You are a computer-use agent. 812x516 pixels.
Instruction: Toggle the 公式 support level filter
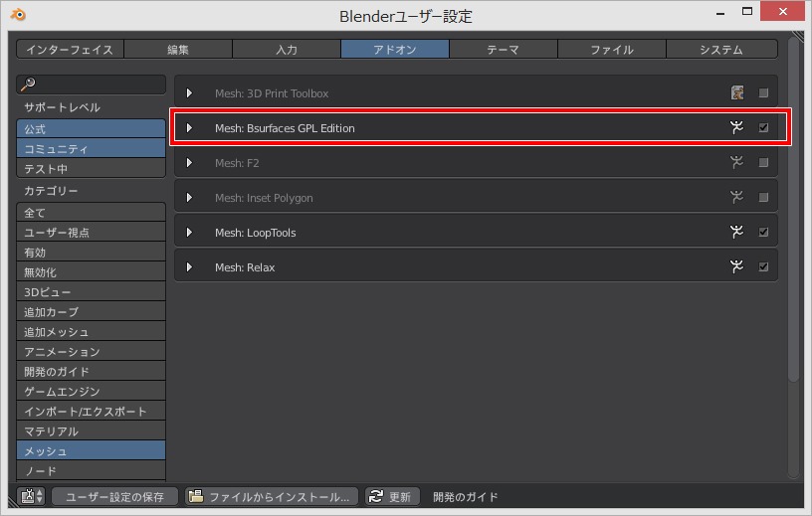[92, 129]
